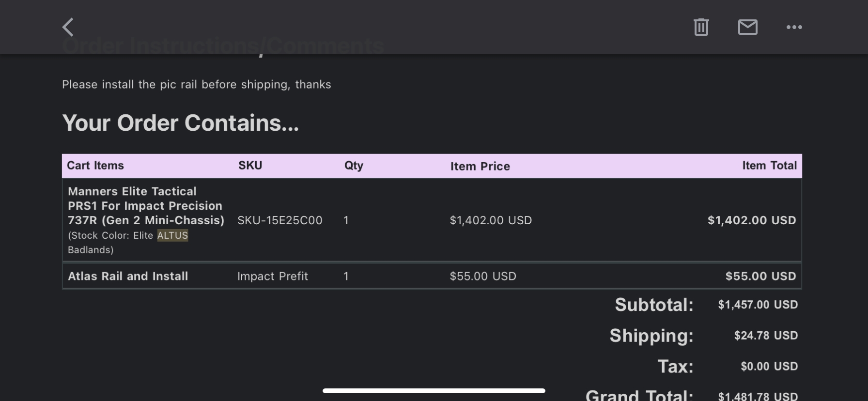Click the SKU column header
This screenshot has width=868, height=401.
pos(250,166)
